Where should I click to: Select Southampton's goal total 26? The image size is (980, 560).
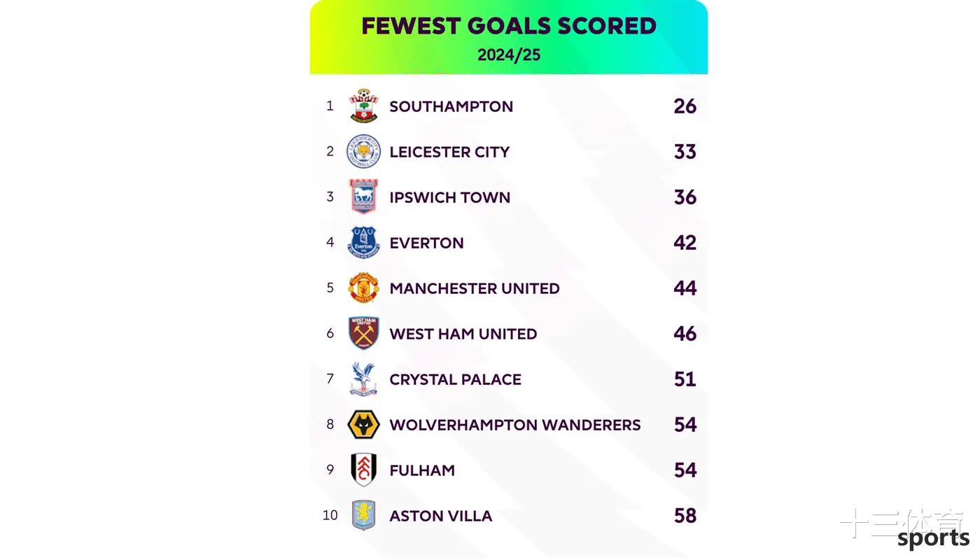[x=685, y=106]
